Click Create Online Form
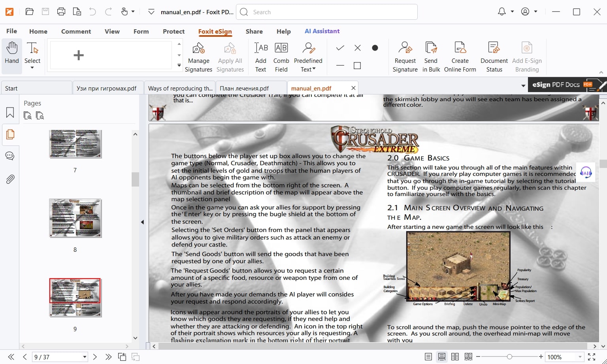Screen dimensions: 607x364 [x=460, y=58]
